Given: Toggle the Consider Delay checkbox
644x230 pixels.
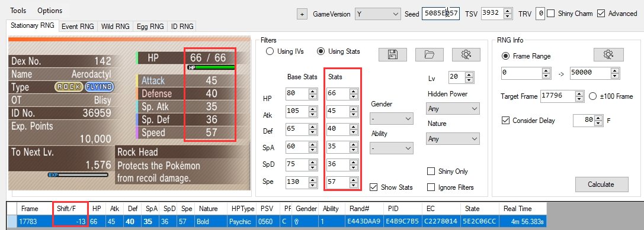Looking at the screenshot, I should click(x=505, y=121).
